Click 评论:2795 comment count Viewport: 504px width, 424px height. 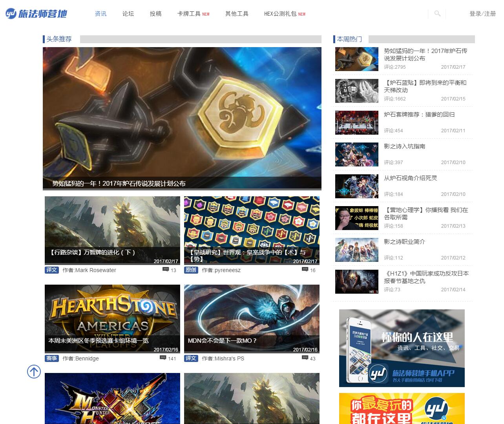[395, 67]
